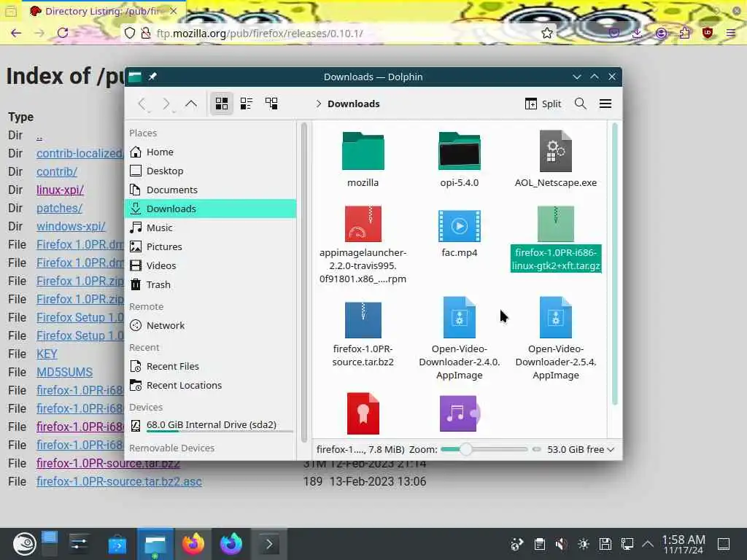Viewport: 747px width, 560px height.
Task: Open Recent Files entry
Action: click(x=211, y=366)
